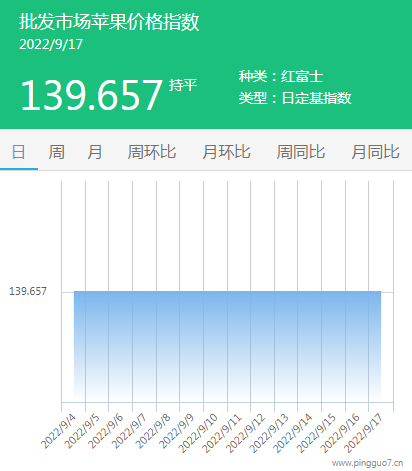Click the blue chart area fill
The image size is (412, 471).
[227, 346]
